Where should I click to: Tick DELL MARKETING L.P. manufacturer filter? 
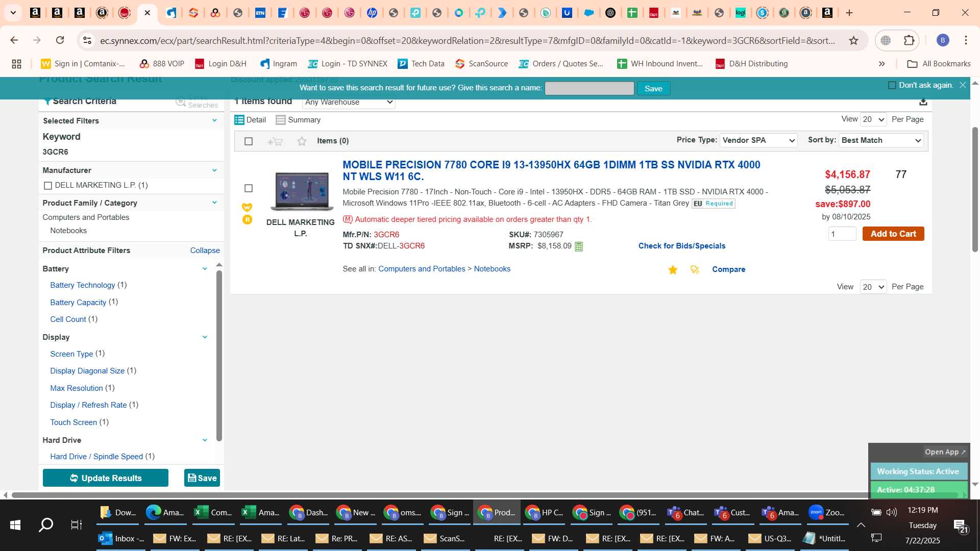(48, 186)
